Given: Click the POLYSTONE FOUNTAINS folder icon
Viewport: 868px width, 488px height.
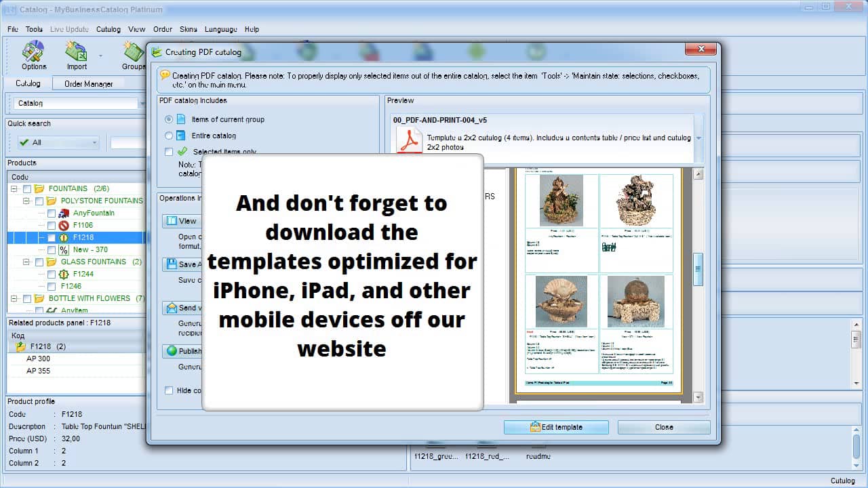Looking at the screenshot, I should pyautogui.click(x=51, y=201).
